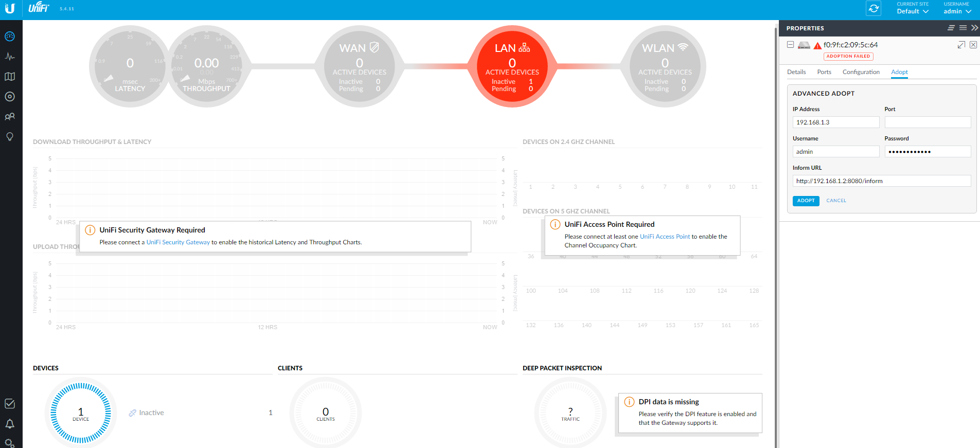Click the Inactive devices link icon
The height and width of the screenshot is (448, 980).
click(133, 413)
